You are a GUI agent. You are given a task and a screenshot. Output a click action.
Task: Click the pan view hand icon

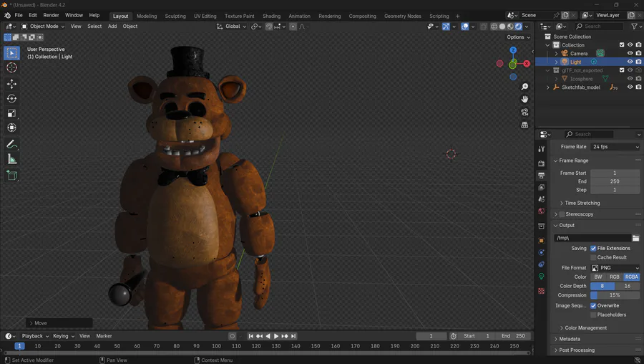coord(525,99)
